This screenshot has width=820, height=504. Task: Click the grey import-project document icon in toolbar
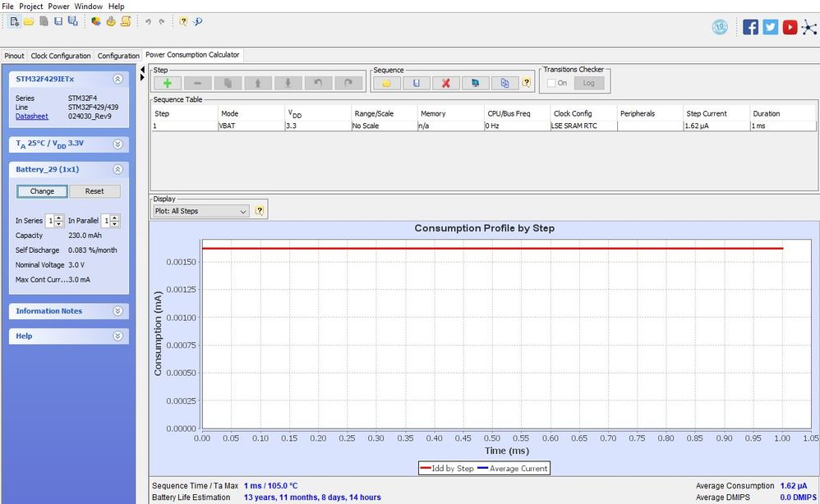click(44, 21)
